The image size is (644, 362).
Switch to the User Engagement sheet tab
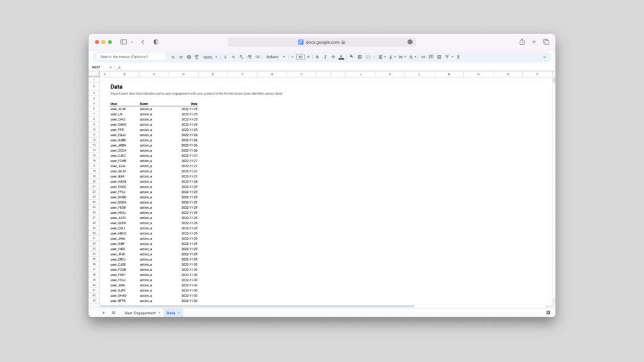point(140,313)
